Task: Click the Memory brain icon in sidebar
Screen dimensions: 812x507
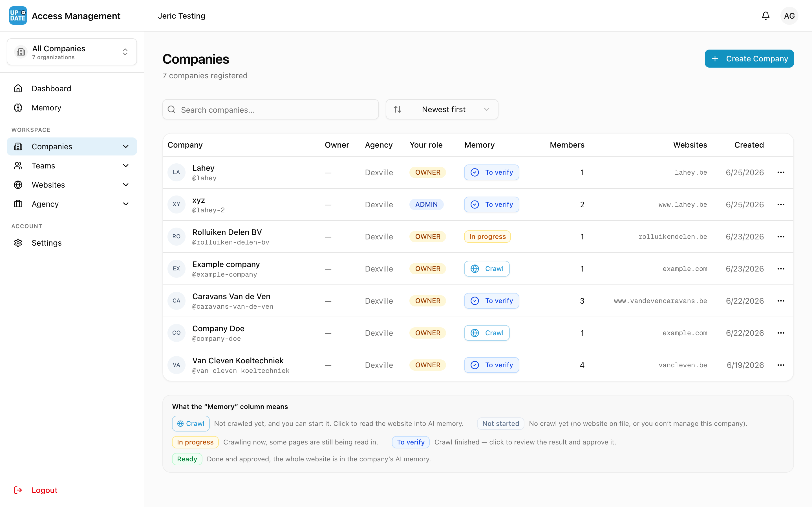Action: 18,108
